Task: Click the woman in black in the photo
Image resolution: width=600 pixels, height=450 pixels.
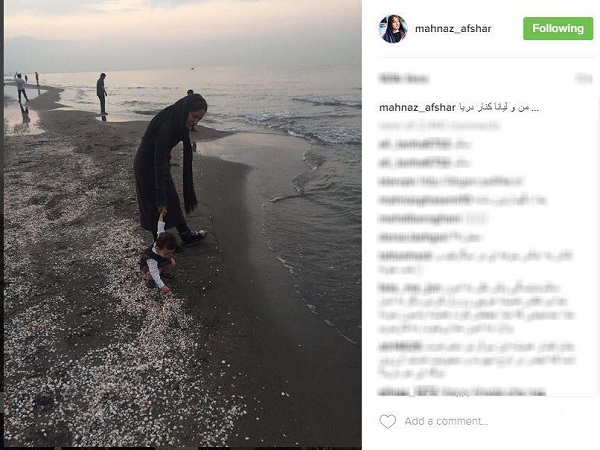Action: pos(168,168)
